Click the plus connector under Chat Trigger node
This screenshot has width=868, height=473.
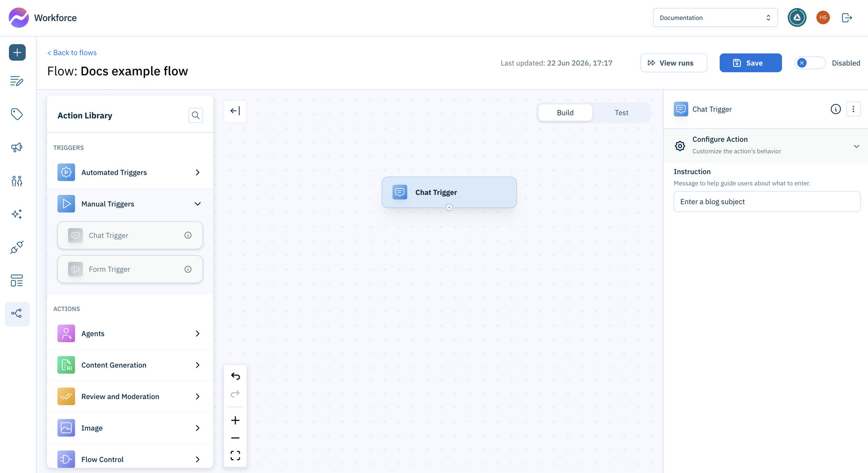pos(449,207)
